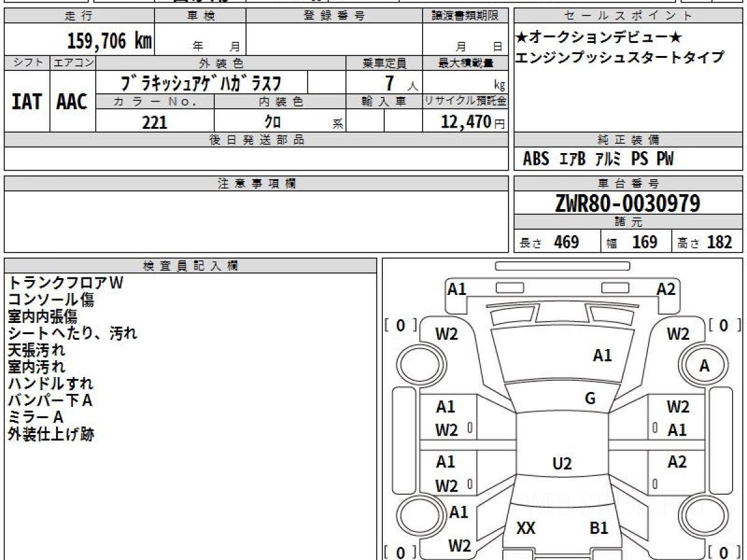Image resolution: width=747 pixels, height=560 pixels.
Task: Select the exterior color ブラキッシュアゲハガラスフ
Action: [x=202, y=82]
